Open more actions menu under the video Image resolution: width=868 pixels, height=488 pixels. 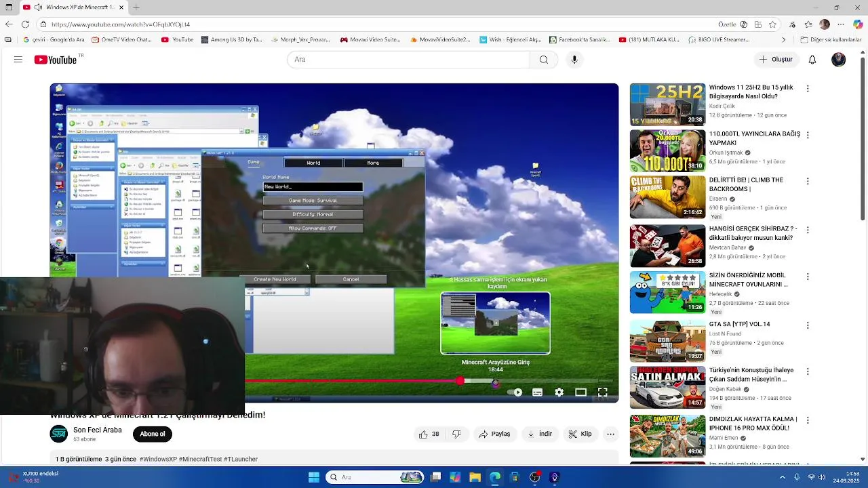[x=610, y=434]
